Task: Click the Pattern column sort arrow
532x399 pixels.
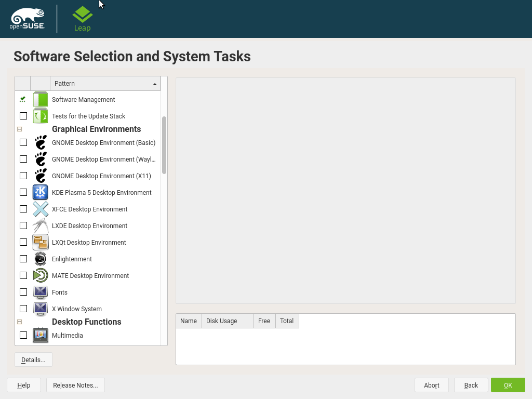Action: [155, 84]
